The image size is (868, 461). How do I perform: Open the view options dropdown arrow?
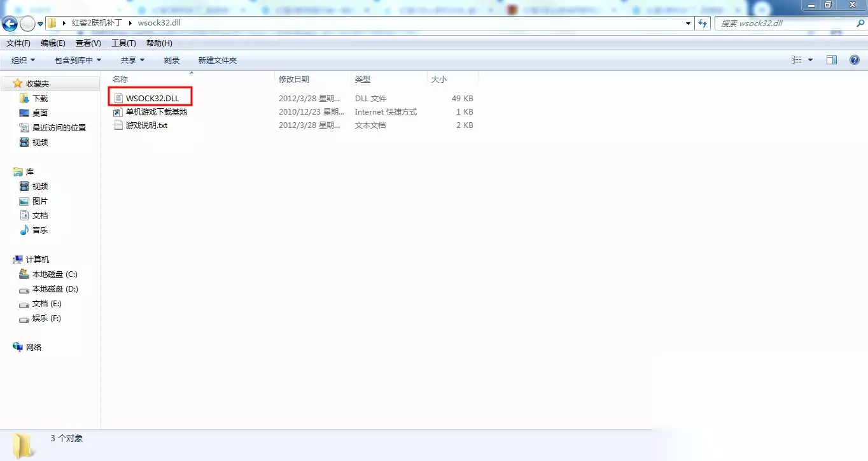810,60
